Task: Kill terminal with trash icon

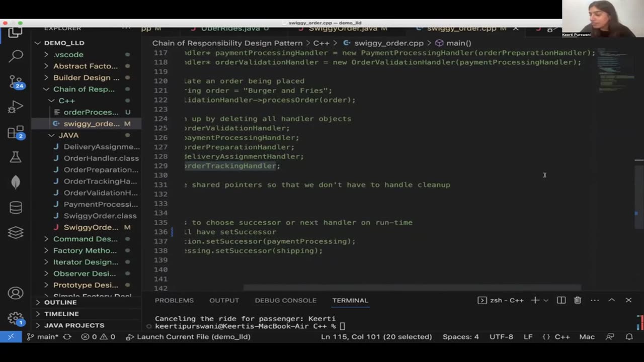Action: point(578,300)
